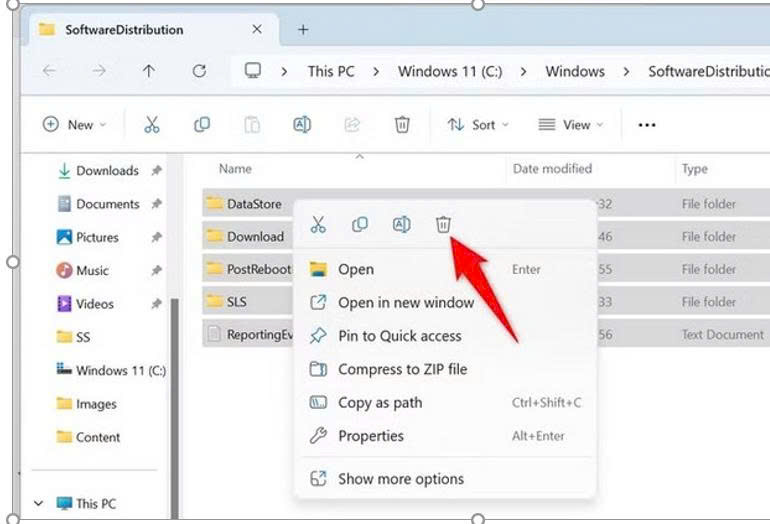Screen dimensions: 770x524
Task: Open Windows 11 (C:) in the navigation pane
Action: [x=111, y=370]
